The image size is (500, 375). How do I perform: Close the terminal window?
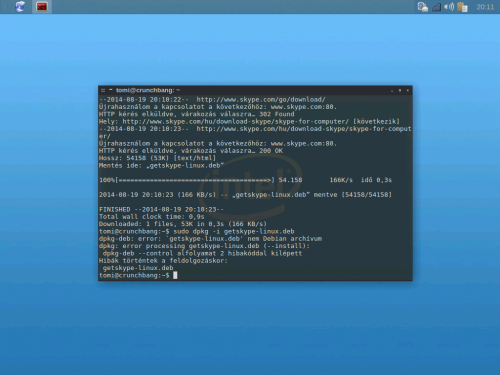click(x=408, y=90)
